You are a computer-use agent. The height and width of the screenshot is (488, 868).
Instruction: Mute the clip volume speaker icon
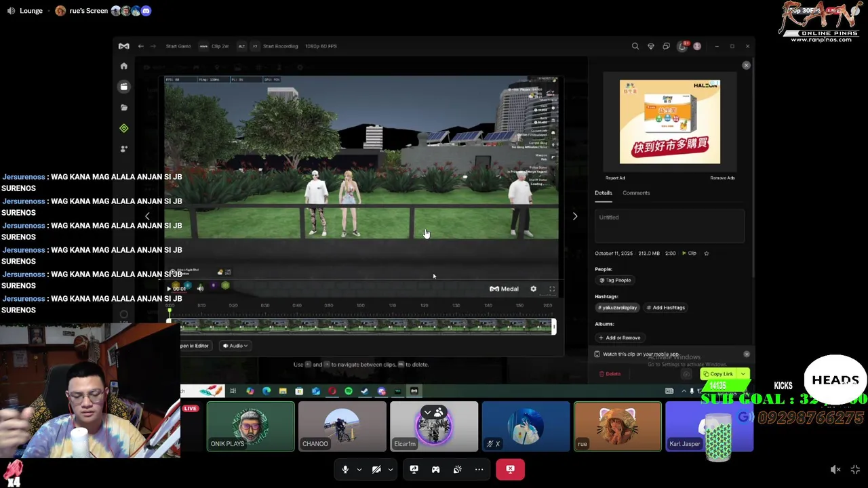click(x=200, y=289)
